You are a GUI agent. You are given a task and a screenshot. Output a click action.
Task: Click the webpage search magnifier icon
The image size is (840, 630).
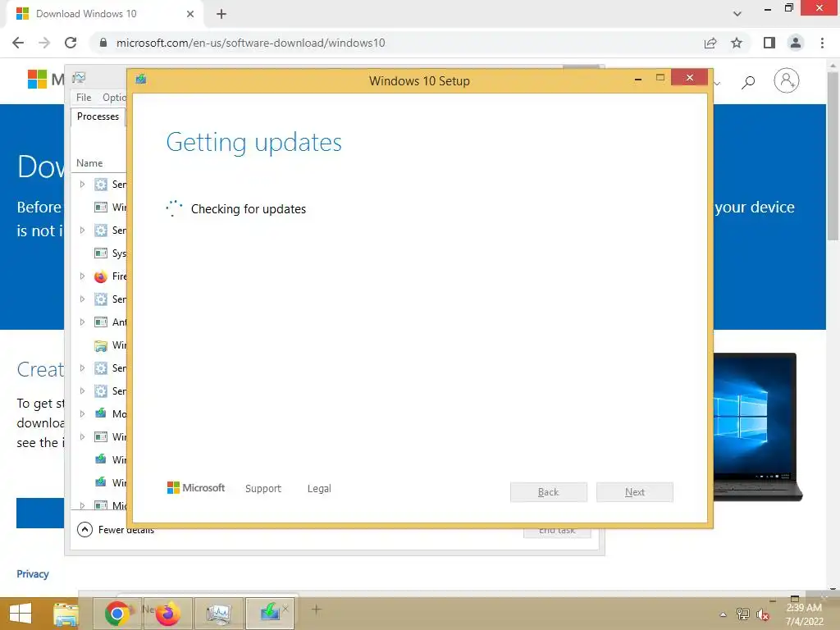coord(748,81)
